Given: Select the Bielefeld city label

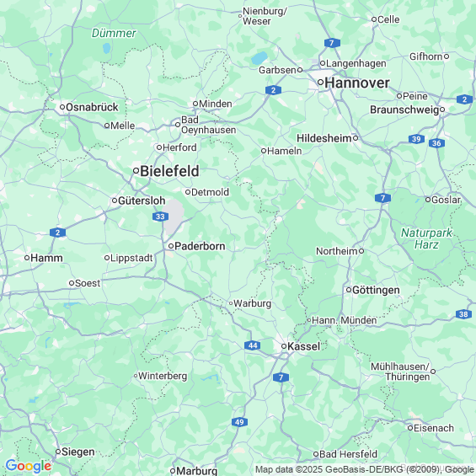Looking at the screenshot, I should [169, 171].
